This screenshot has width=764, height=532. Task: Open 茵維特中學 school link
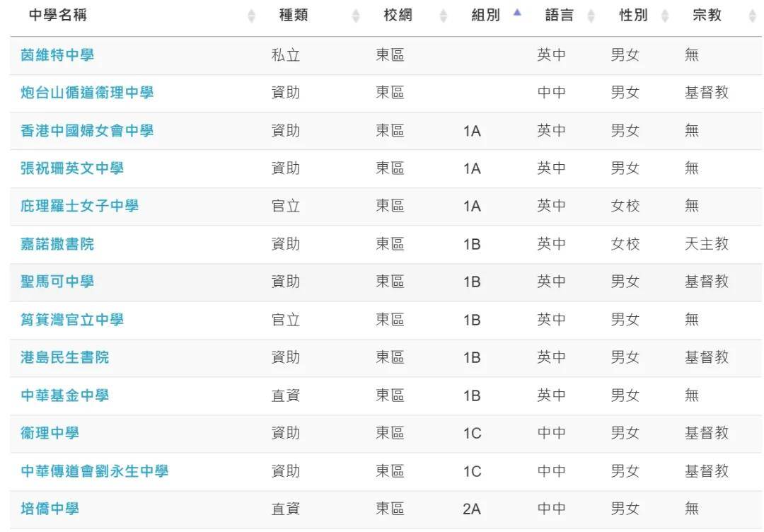point(57,55)
